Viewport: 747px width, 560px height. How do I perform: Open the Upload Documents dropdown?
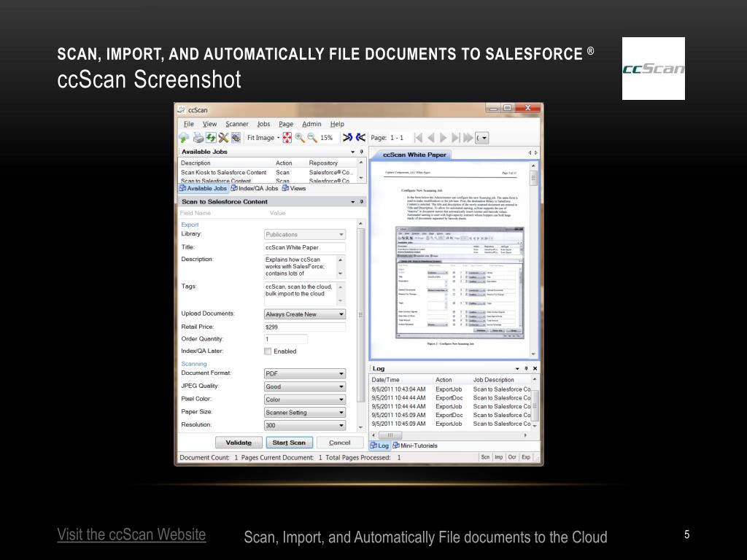click(305, 314)
